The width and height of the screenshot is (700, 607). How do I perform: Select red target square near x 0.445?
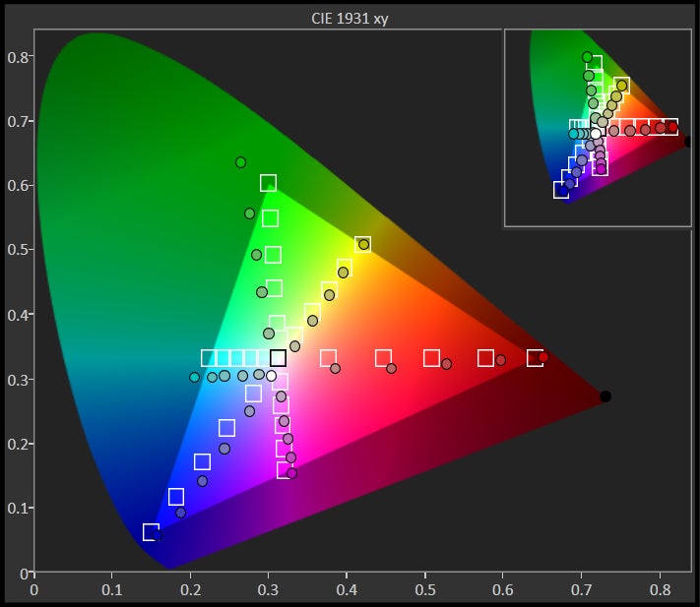point(383,358)
